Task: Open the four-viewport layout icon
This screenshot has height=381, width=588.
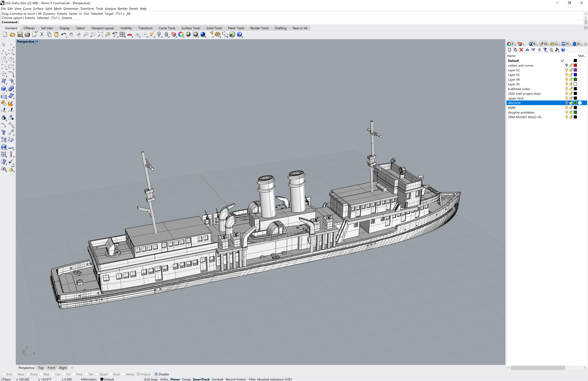Action: [122, 35]
